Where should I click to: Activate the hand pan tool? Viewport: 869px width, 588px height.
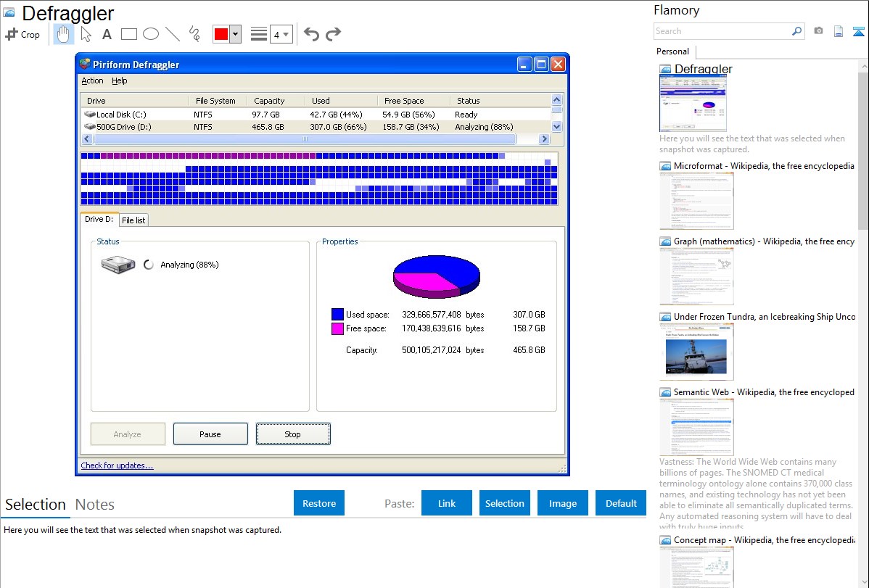tap(63, 34)
